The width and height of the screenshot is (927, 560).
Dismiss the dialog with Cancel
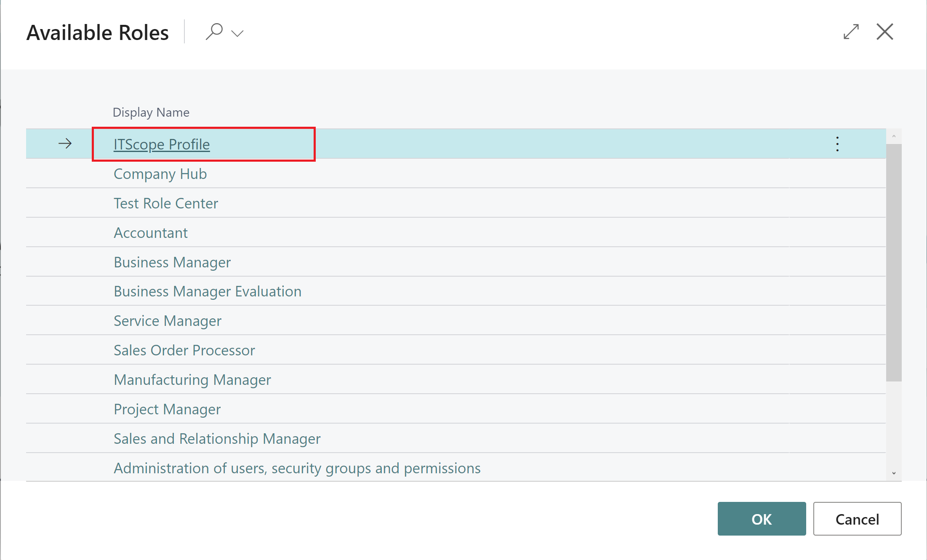pyautogui.click(x=857, y=519)
